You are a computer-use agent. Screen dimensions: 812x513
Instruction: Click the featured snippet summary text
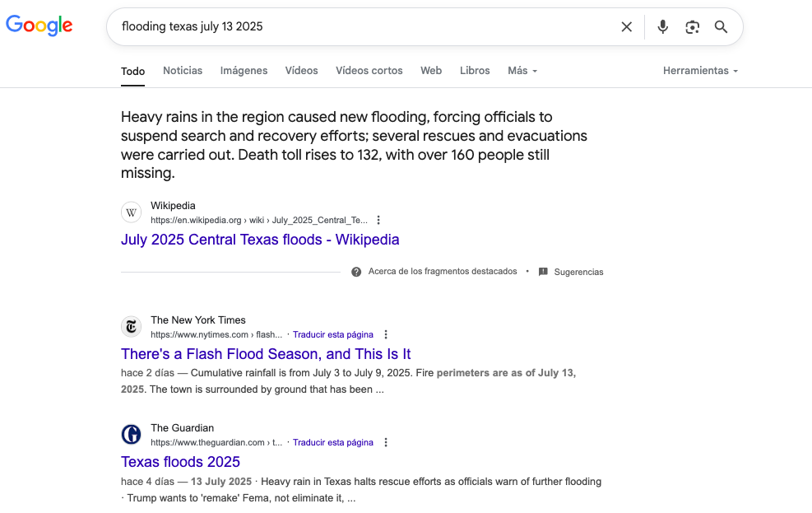(x=355, y=145)
